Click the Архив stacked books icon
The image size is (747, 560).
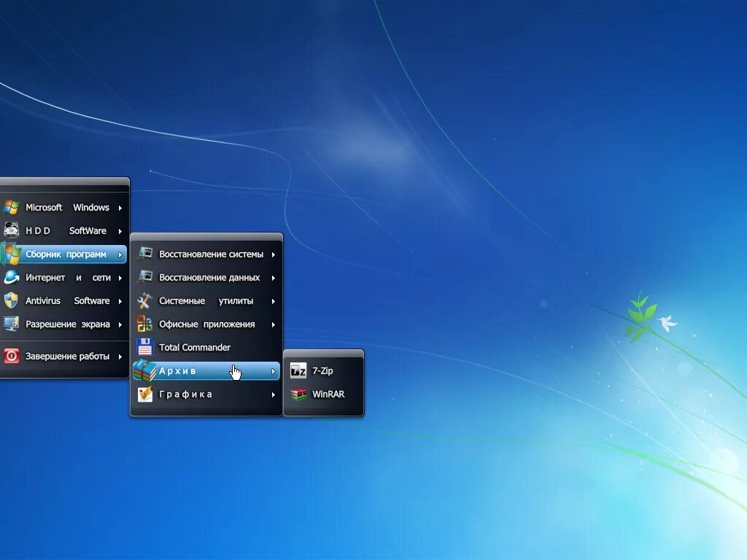click(x=145, y=370)
